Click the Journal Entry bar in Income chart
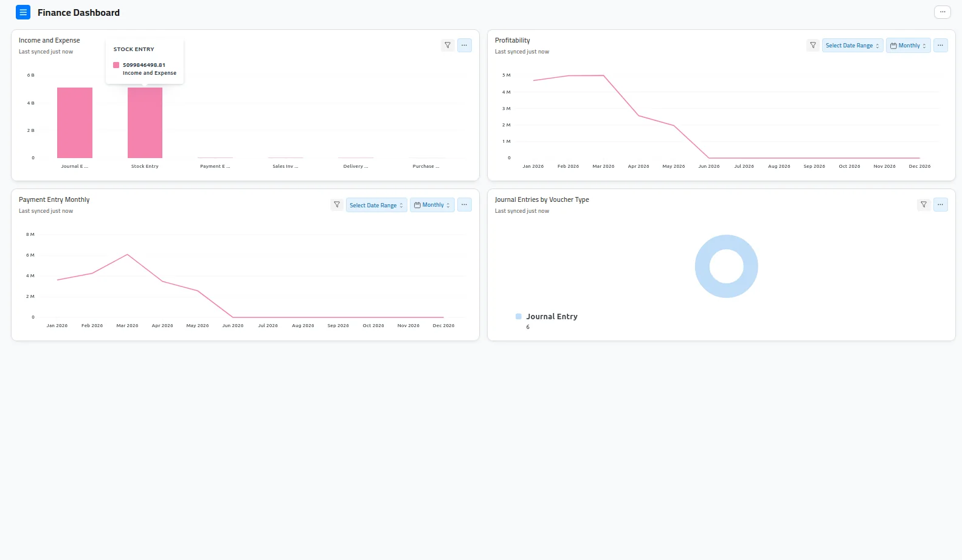 [75, 123]
